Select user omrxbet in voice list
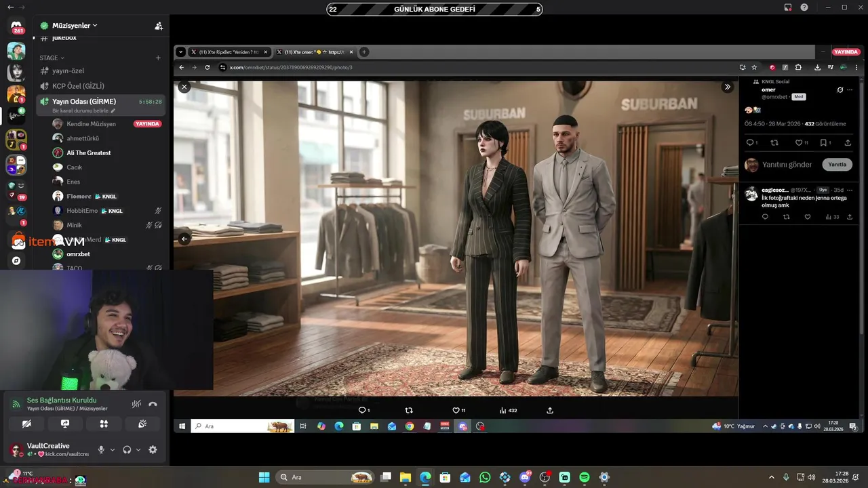This screenshot has height=488, width=868. 78,254
